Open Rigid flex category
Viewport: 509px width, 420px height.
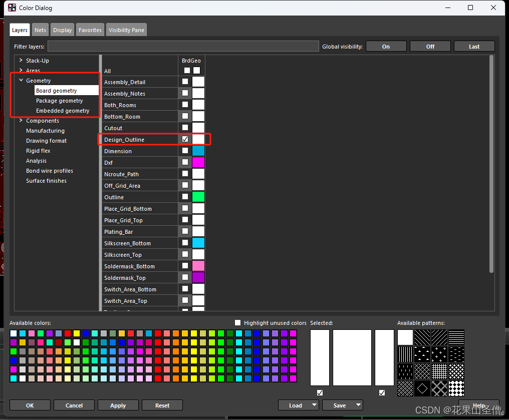click(x=38, y=151)
